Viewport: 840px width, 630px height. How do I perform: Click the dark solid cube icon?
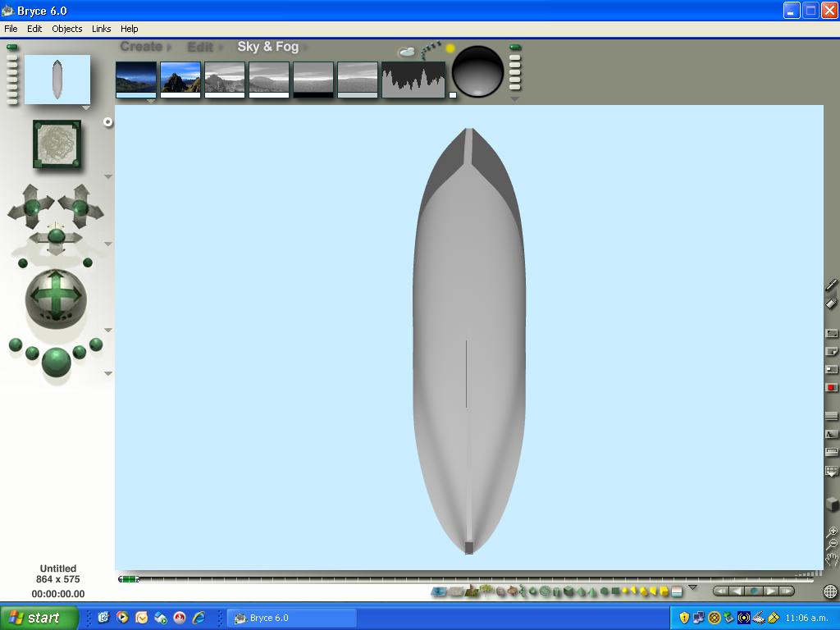click(832, 504)
